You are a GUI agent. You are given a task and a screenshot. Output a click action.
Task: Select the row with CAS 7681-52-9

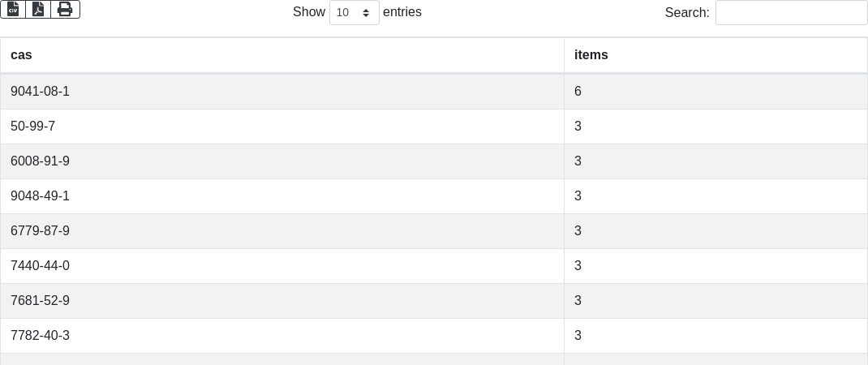click(x=434, y=301)
